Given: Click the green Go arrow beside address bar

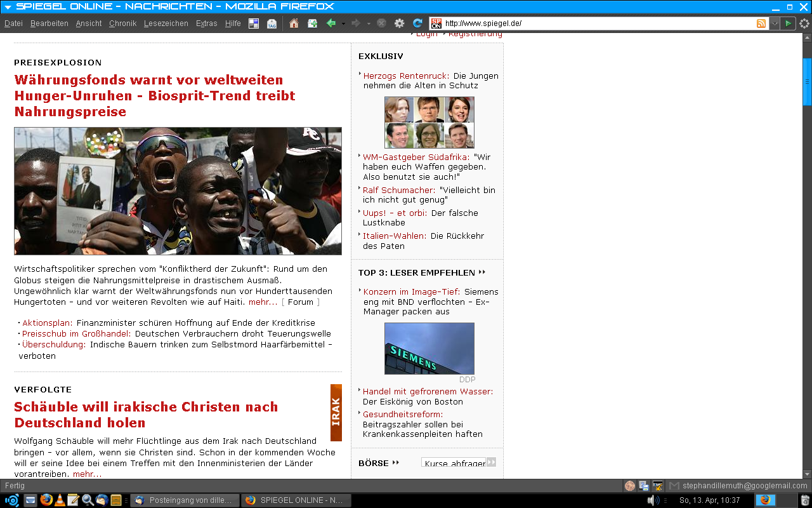Looking at the screenshot, I should tap(787, 23).
